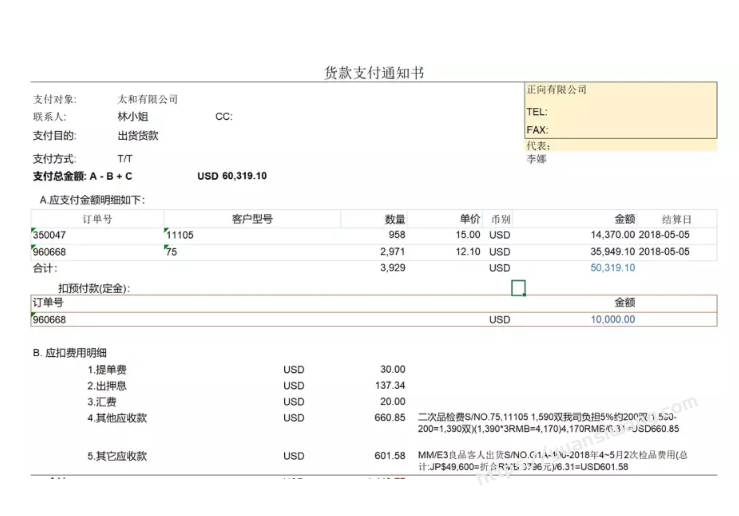Click the 币别 column header
Screen dimensions: 739x516
pyautogui.click(x=501, y=220)
